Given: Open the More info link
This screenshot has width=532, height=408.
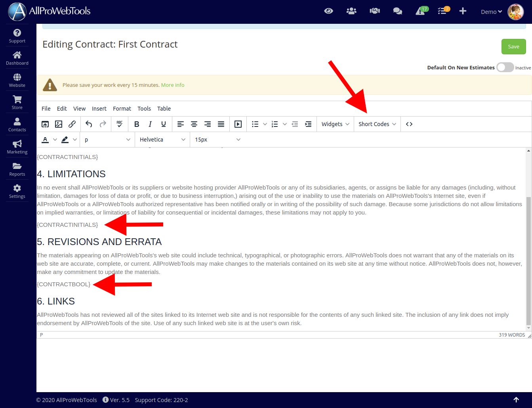Looking at the screenshot, I should [173, 85].
